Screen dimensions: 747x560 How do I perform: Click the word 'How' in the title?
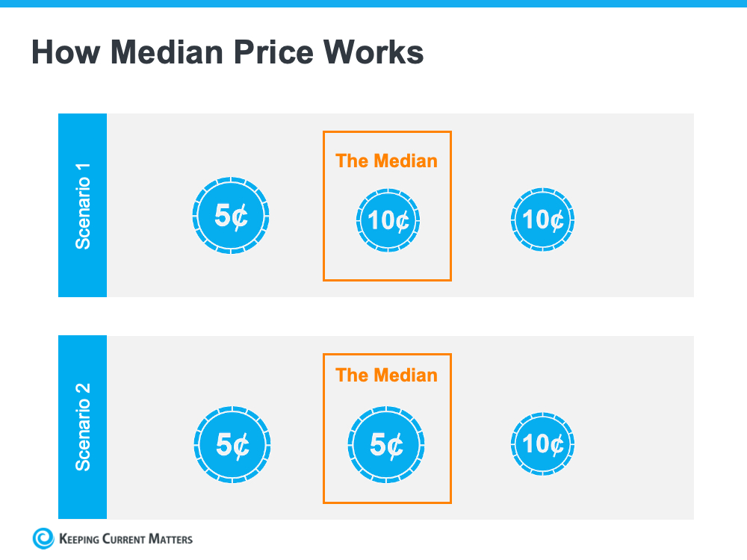point(63,52)
